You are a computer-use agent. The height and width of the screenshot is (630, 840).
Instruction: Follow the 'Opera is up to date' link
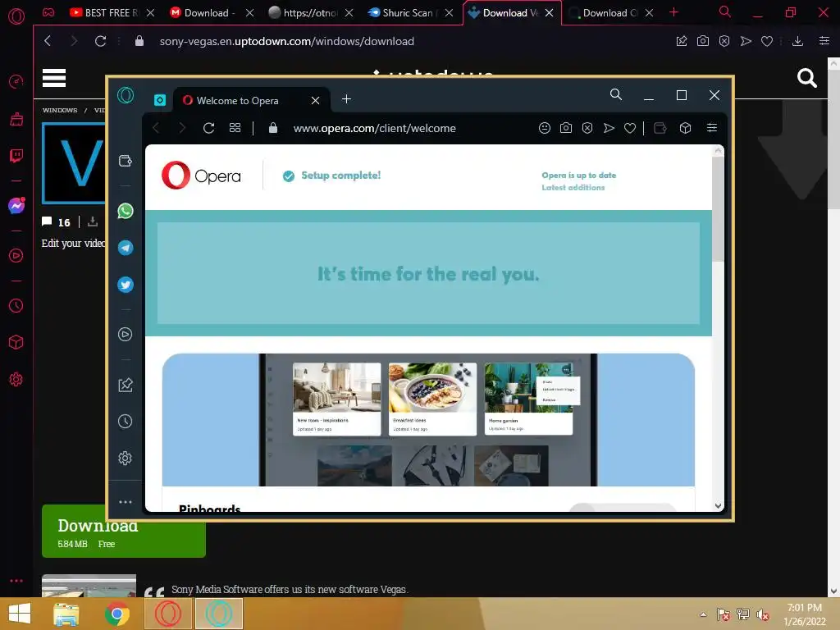[x=578, y=176]
